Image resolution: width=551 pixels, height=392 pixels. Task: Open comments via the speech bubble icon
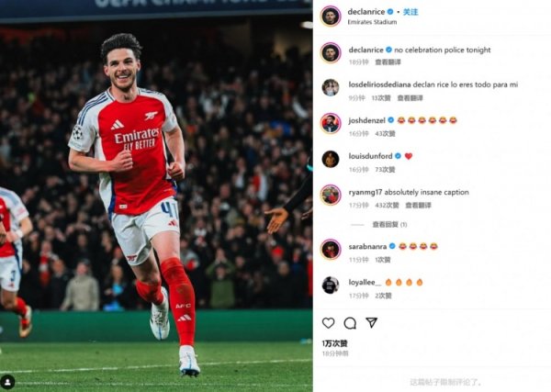pyautogui.click(x=350, y=323)
